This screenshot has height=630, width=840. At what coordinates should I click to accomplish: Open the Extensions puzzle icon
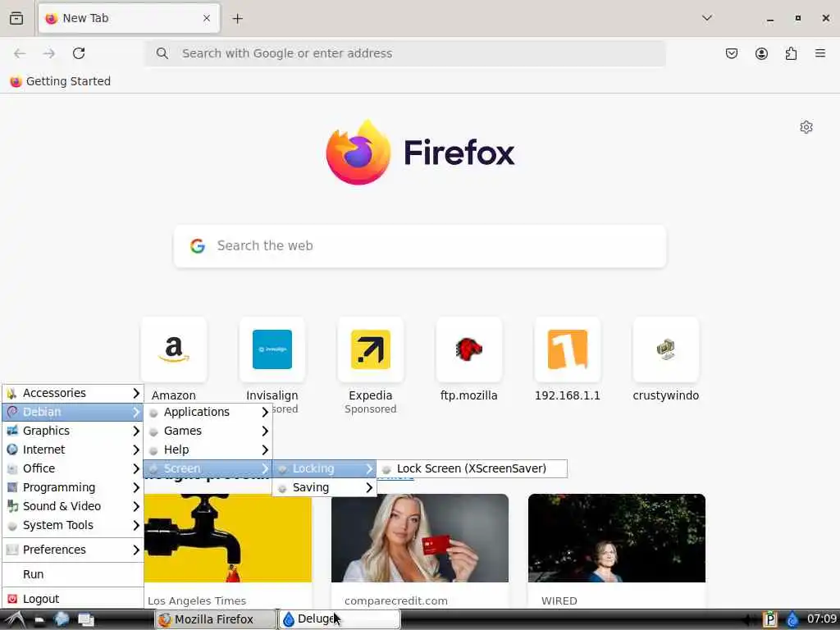tap(791, 53)
